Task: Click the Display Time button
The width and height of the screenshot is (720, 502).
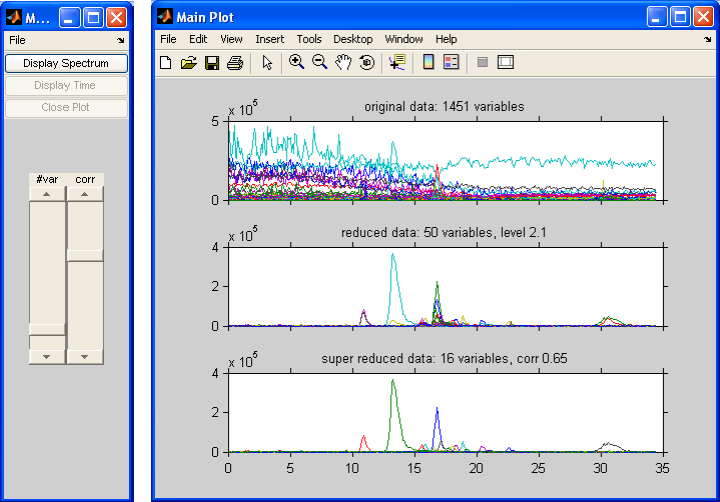Action: tap(66, 85)
